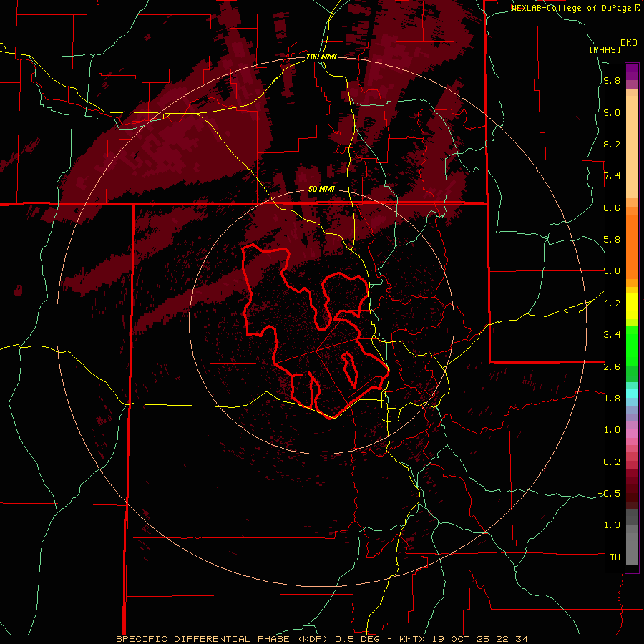644x644 pixels.
Task: Pick the orange segment of the color bar
Action: pyautogui.click(x=632, y=247)
